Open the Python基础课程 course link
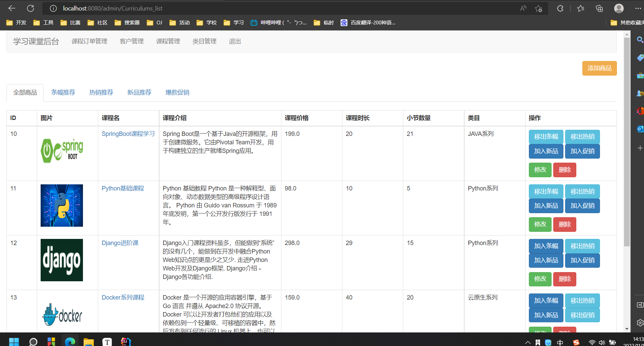 tap(123, 188)
